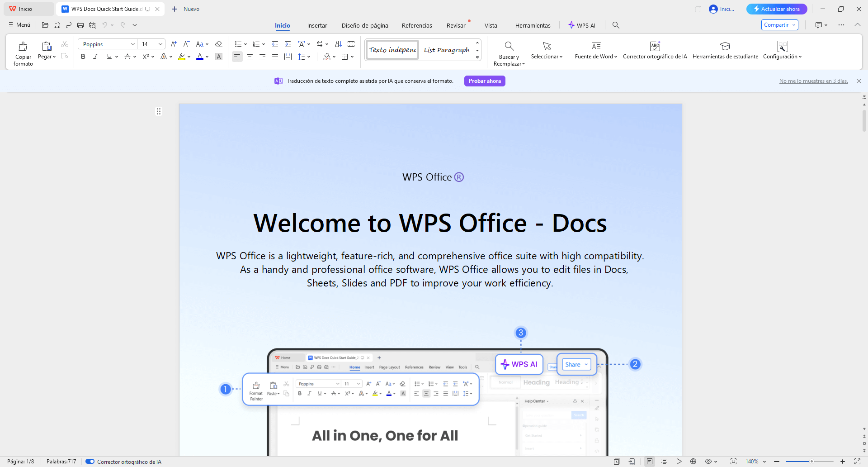The image size is (868, 467).
Task: Switch to Diseño de página tab
Action: 365,25
